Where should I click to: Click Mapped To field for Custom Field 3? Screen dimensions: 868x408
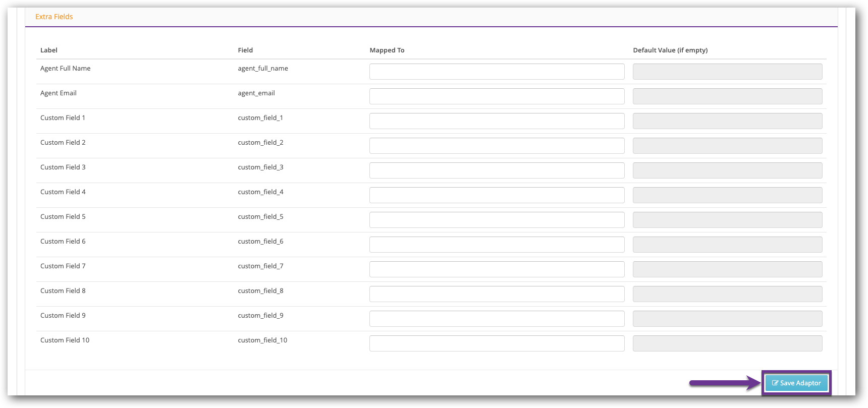click(x=497, y=170)
